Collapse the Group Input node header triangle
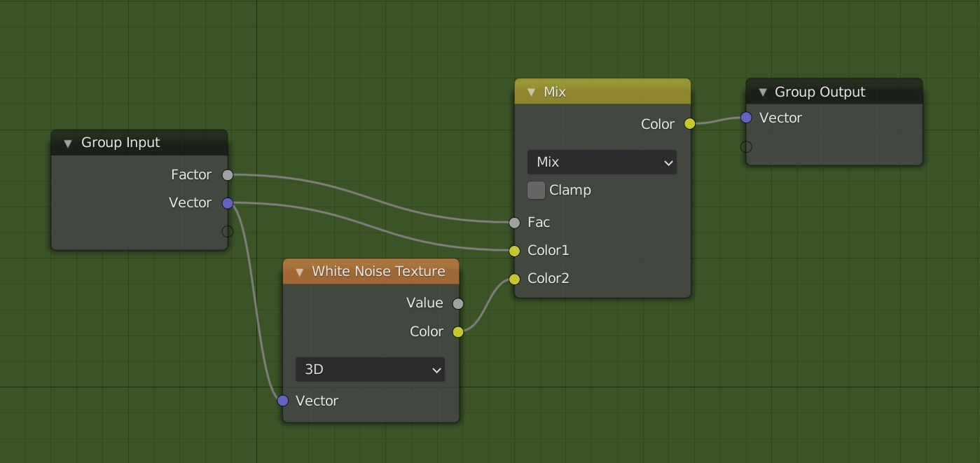980x463 pixels. (x=68, y=143)
